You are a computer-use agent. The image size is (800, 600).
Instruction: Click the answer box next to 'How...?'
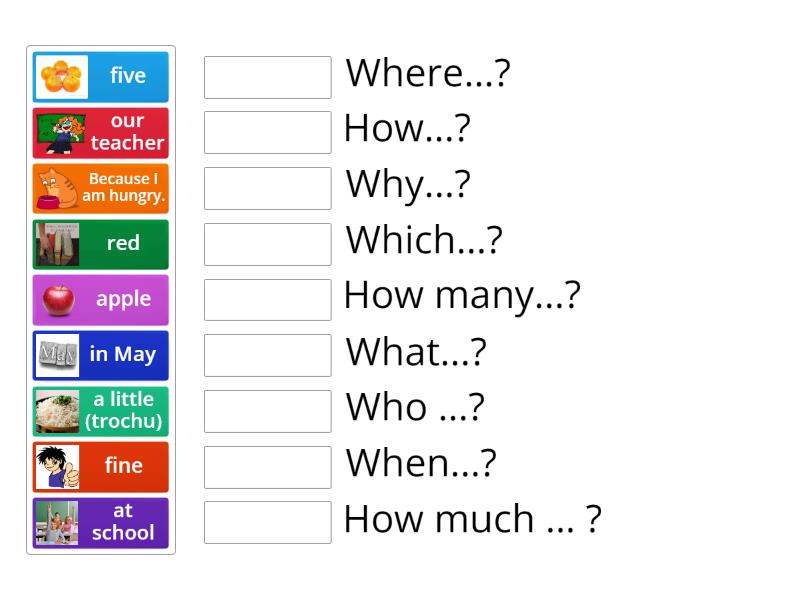[x=267, y=132]
